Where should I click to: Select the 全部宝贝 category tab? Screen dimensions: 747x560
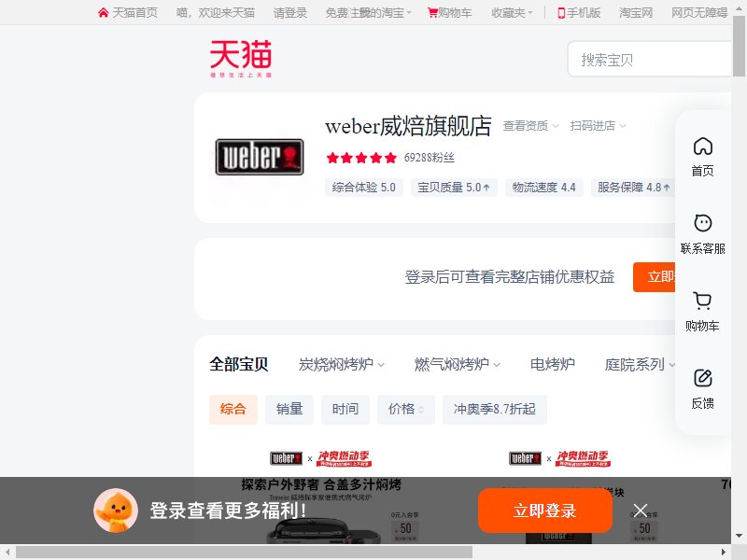pos(239,364)
